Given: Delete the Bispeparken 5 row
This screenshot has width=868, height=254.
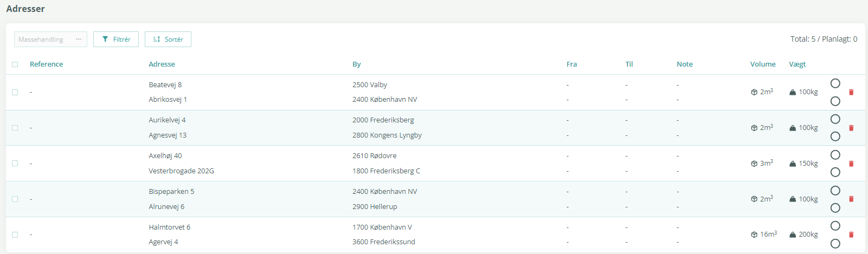Looking at the screenshot, I should [x=851, y=199].
